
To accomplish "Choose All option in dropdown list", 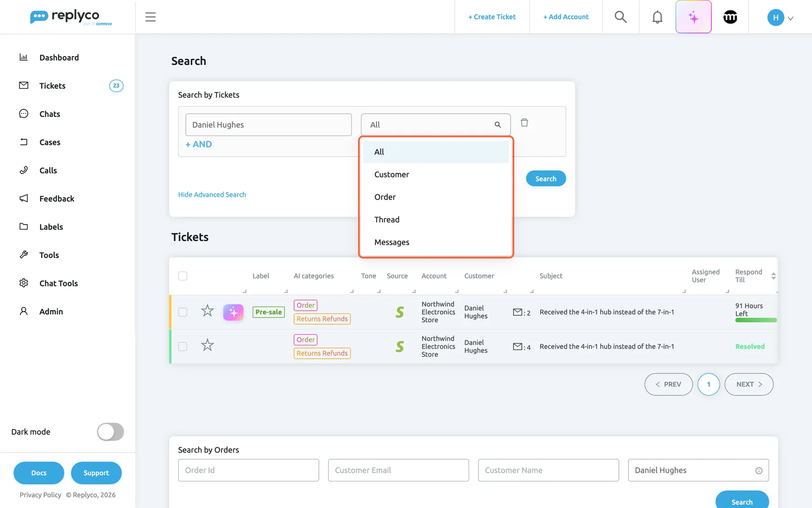I will (x=436, y=152).
